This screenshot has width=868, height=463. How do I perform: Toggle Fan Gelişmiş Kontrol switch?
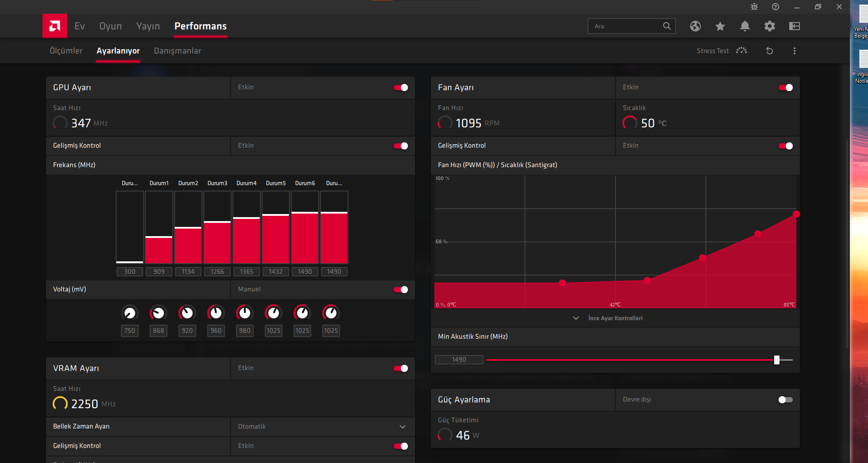tap(786, 146)
